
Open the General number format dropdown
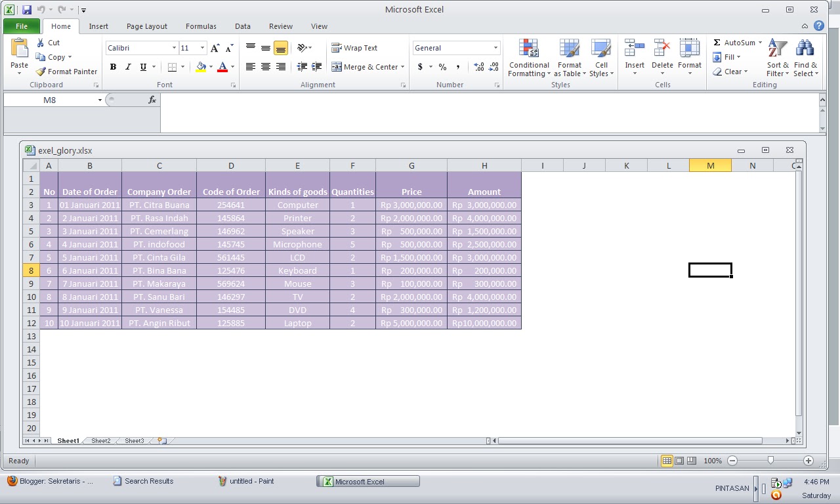(x=495, y=48)
